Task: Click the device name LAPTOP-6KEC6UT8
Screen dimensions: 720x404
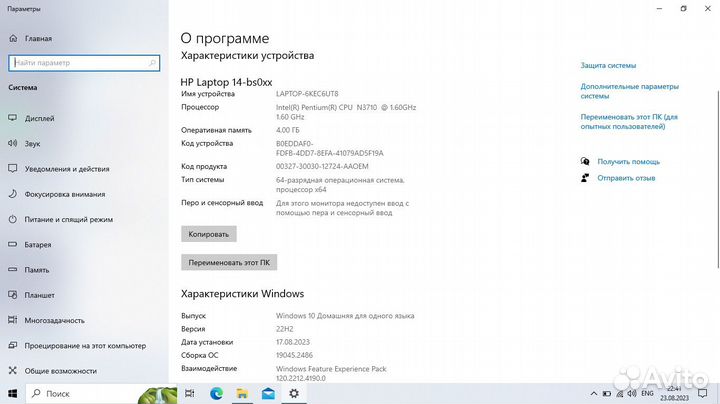Action: pyautogui.click(x=307, y=94)
